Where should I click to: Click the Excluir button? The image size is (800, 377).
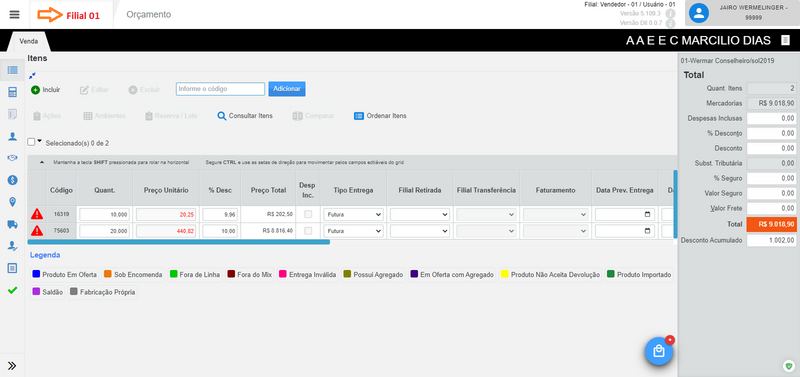(x=144, y=90)
